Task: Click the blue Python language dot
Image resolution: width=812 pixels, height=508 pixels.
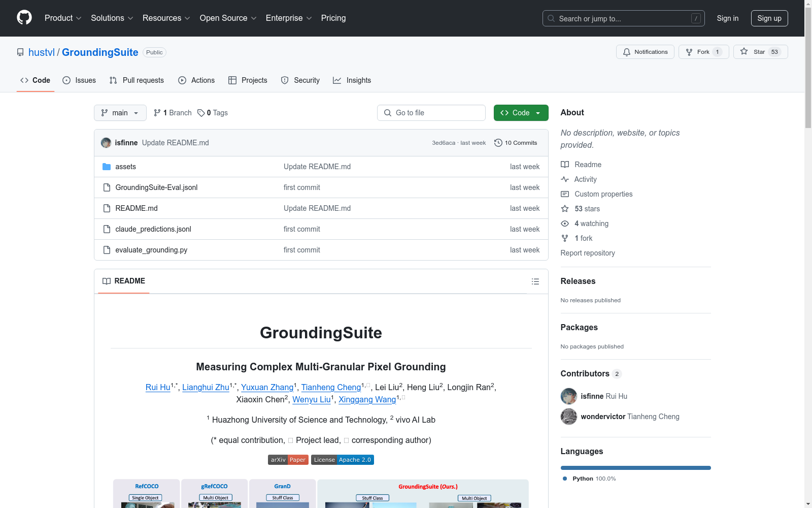Action: click(x=565, y=479)
